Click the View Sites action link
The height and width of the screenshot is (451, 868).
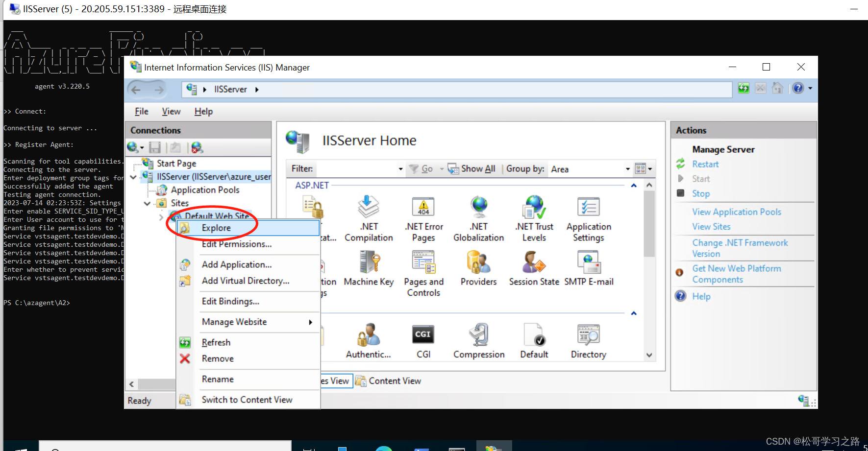(x=711, y=227)
